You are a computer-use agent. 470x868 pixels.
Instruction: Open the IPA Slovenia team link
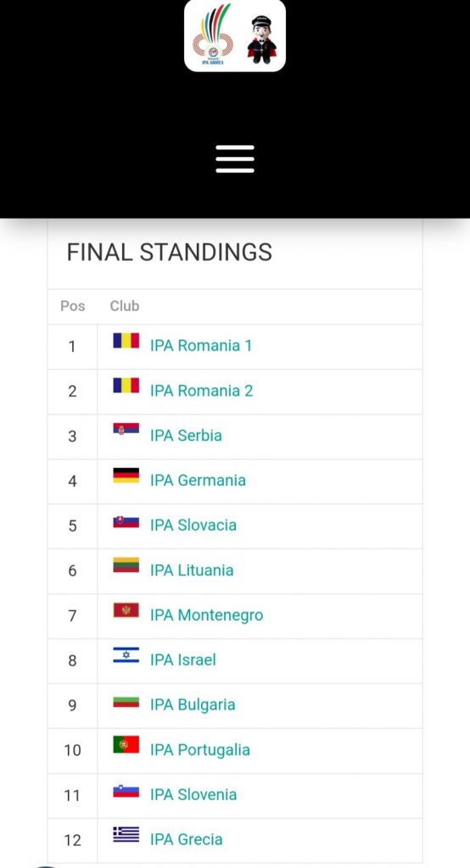[x=193, y=794]
